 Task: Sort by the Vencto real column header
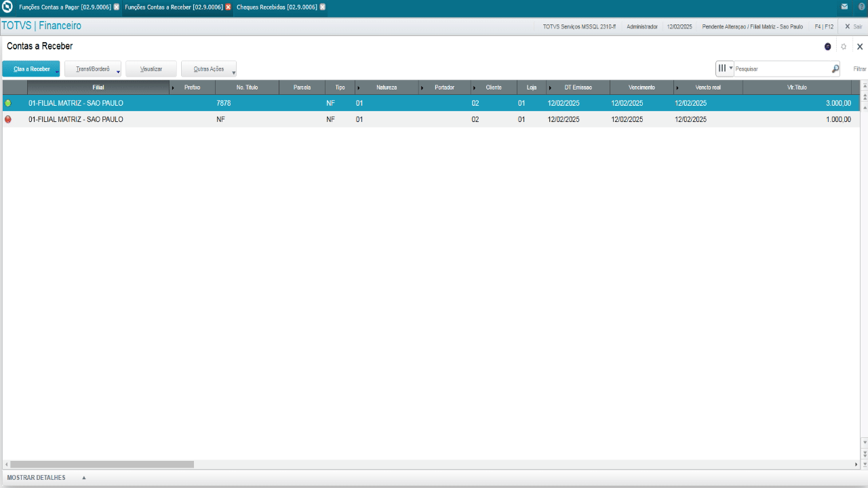(x=708, y=87)
